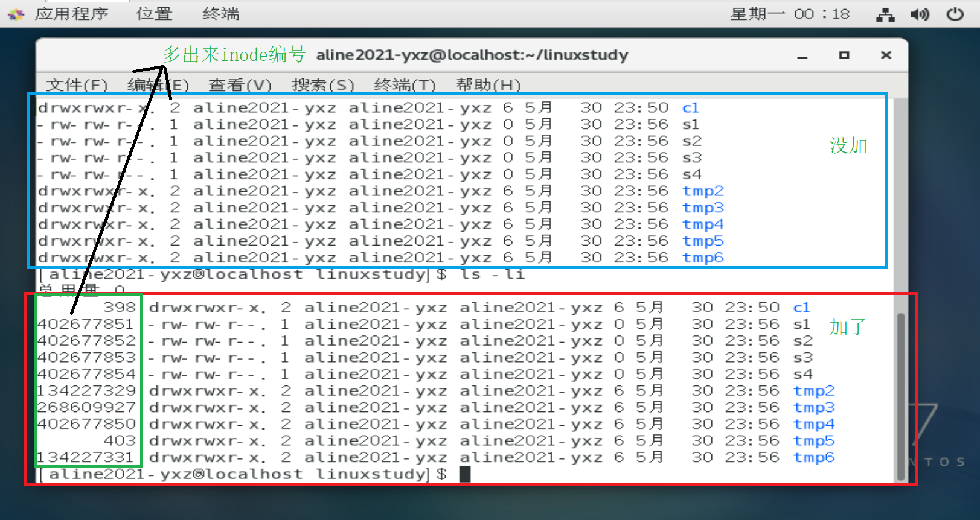Click the terminal vertical scrollbar thumb

pos(901,396)
